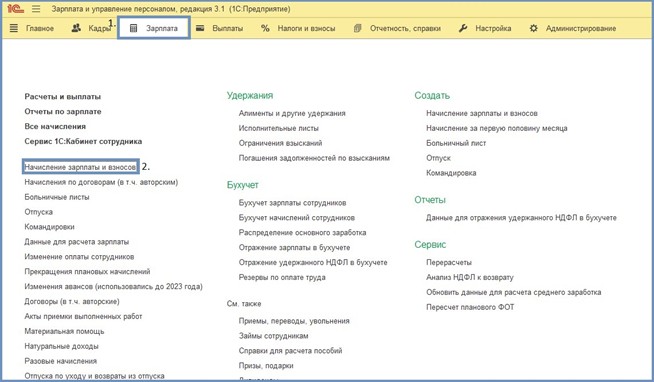This screenshot has height=382, width=654.
Task: Open Алименты и другие удержания
Action: (x=292, y=113)
